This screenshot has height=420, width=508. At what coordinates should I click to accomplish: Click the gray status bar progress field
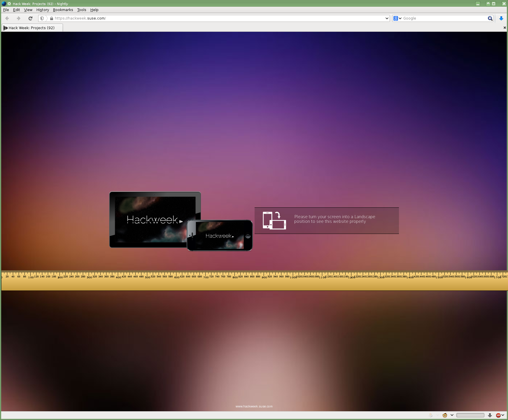click(470, 415)
